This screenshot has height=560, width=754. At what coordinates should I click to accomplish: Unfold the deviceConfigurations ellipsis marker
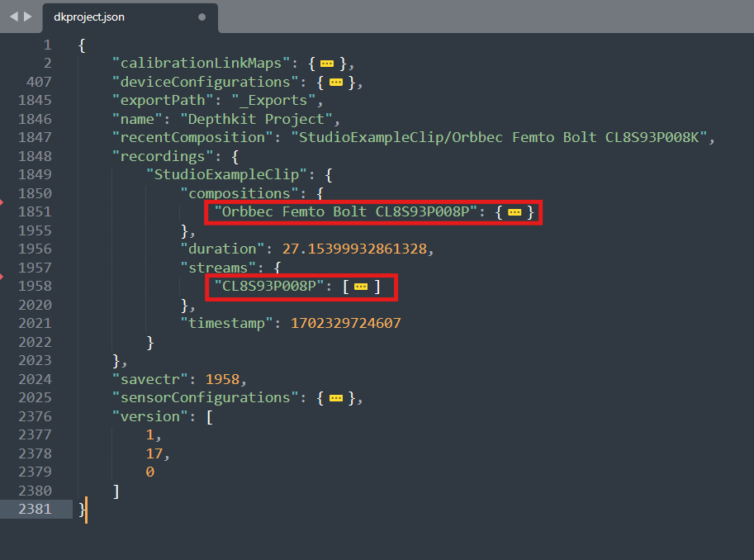point(336,82)
